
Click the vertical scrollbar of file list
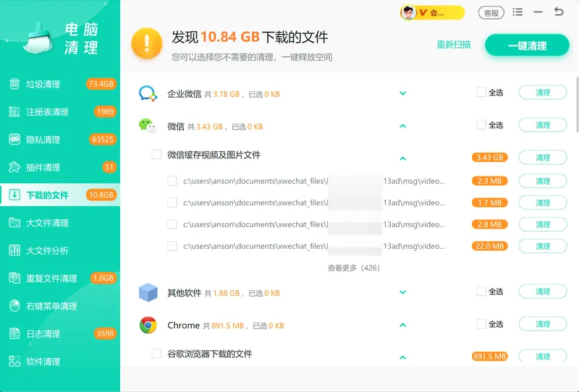click(577, 104)
